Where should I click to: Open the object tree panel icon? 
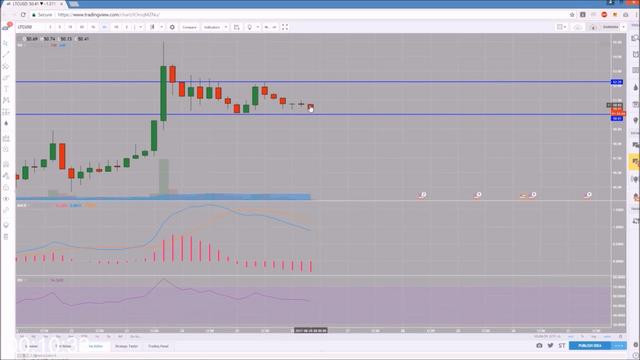(6, 225)
